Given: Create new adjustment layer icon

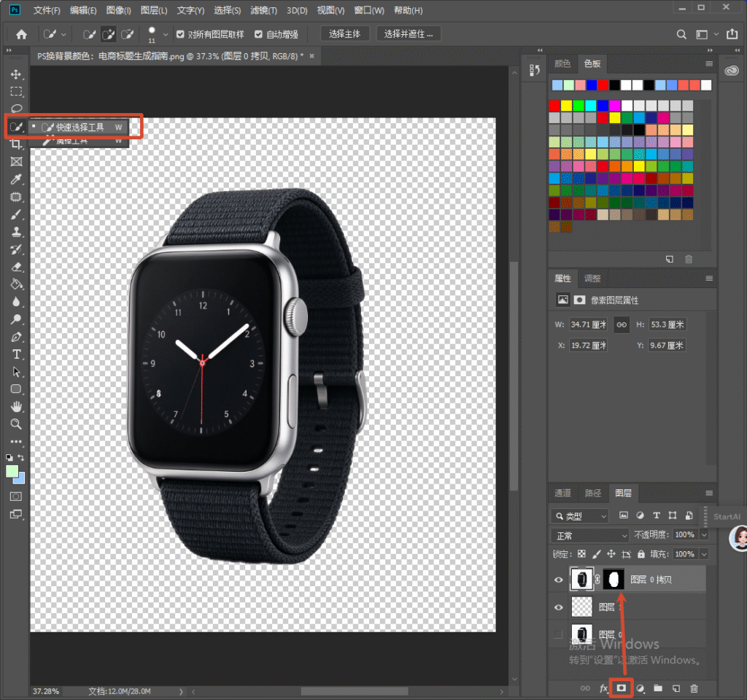Looking at the screenshot, I should coord(640,688).
